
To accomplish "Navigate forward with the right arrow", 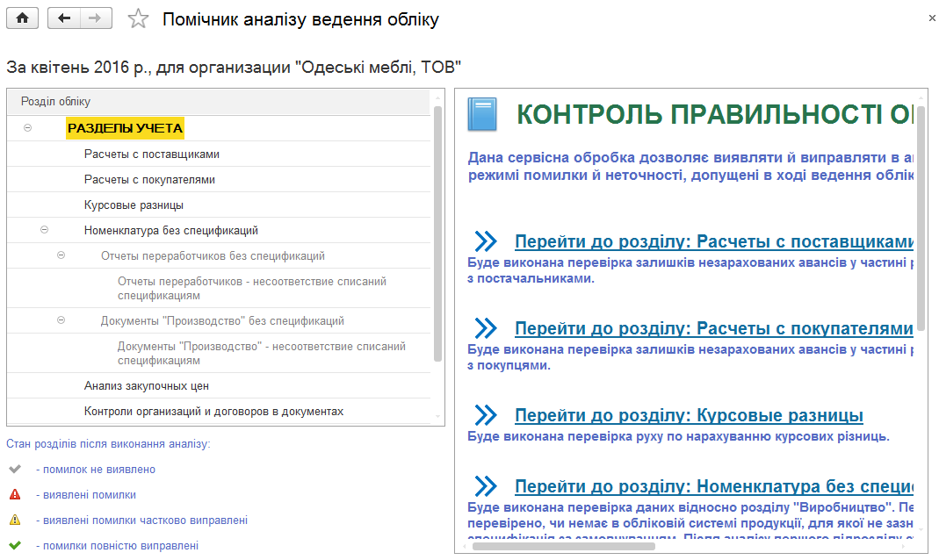I will (95, 18).
